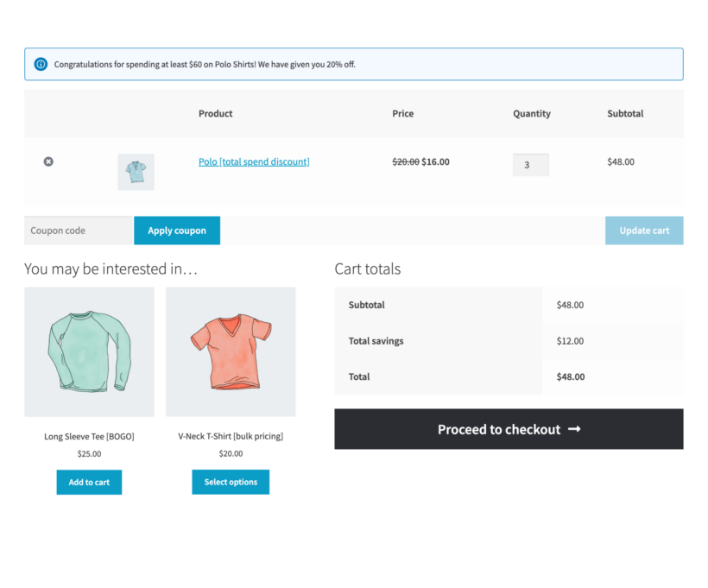Click the Long Sleeve Tee [BOGO] title
This screenshot has width=708, height=588.
point(89,436)
